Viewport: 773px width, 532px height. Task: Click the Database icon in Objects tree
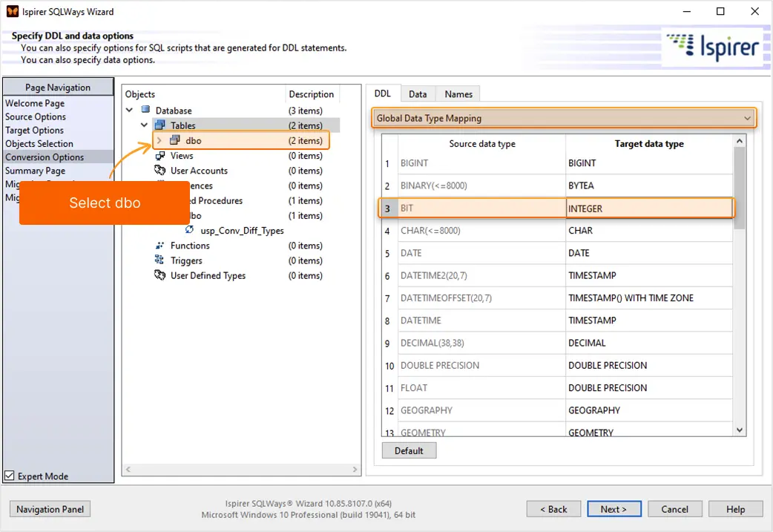(x=146, y=110)
